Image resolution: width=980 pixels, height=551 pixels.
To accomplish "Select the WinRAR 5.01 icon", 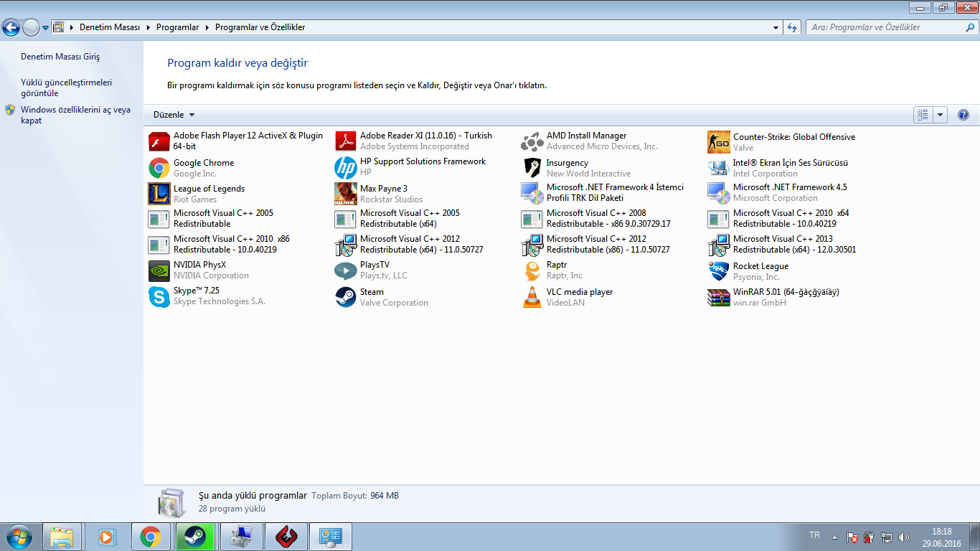I will point(719,297).
